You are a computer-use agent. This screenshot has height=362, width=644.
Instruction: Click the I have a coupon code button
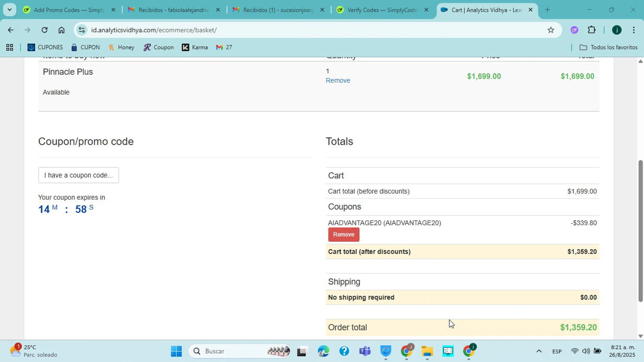coord(79,175)
